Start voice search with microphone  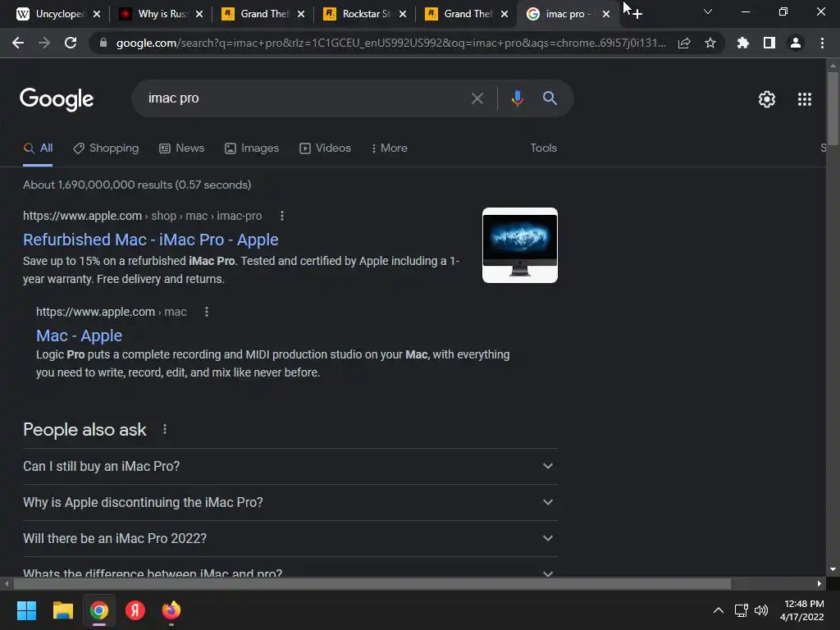517,98
